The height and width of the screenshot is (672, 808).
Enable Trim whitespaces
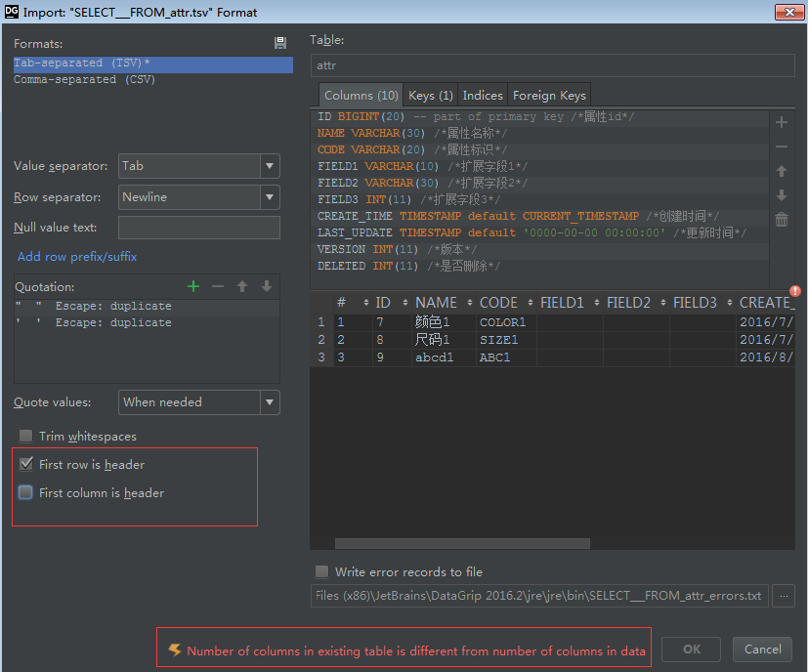point(24,437)
